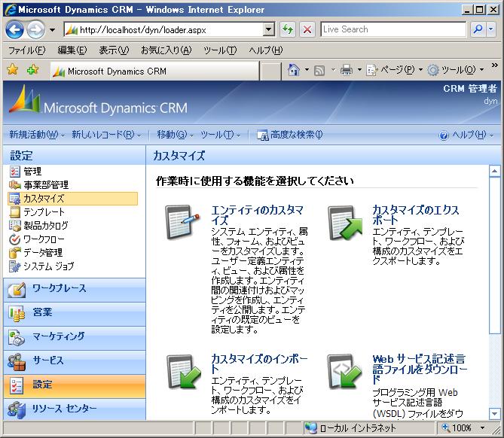Image resolution: width=504 pixels, height=438 pixels.
Task: Click the search magnifier button
Action: coord(478,29)
